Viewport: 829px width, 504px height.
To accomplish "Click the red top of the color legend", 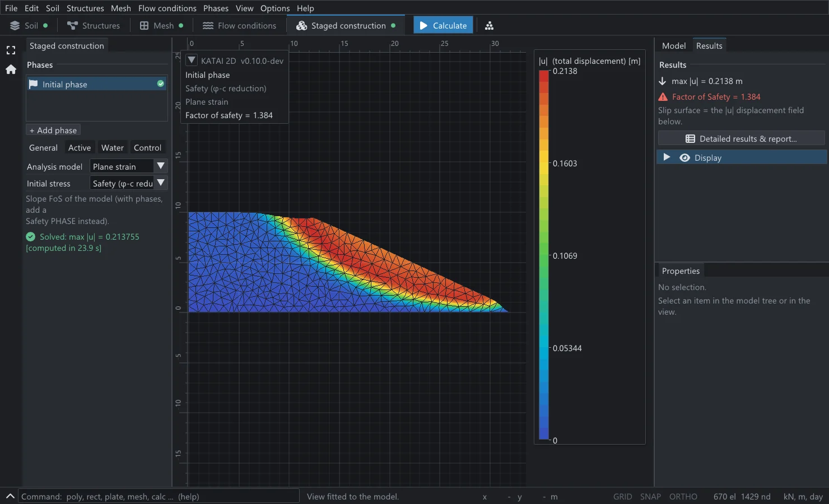I will tap(543, 76).
